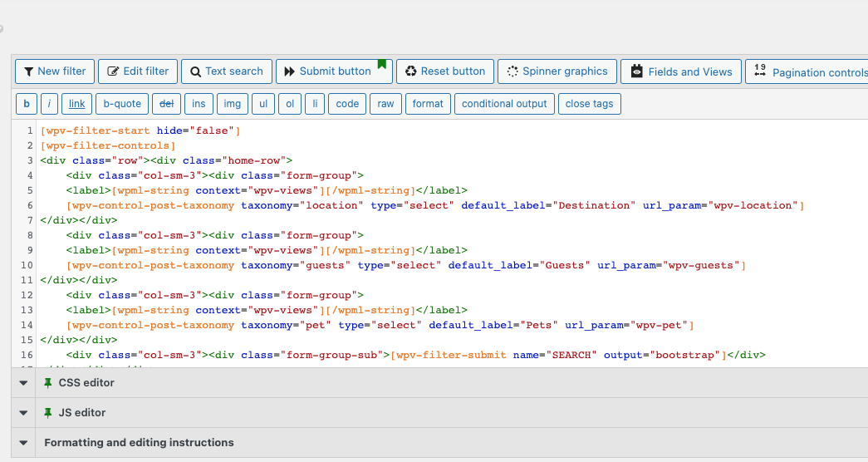Expand the JS editor arrow

click(23, 413)
